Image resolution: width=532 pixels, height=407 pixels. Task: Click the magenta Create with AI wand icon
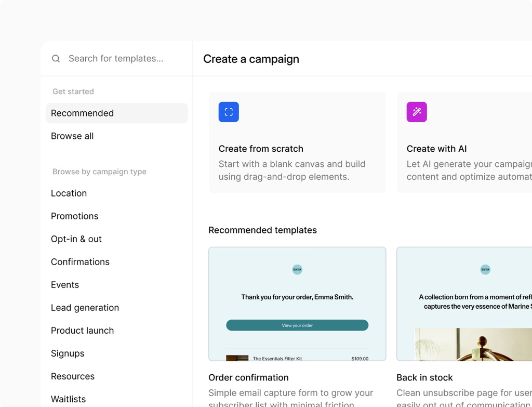coord(417,112)
